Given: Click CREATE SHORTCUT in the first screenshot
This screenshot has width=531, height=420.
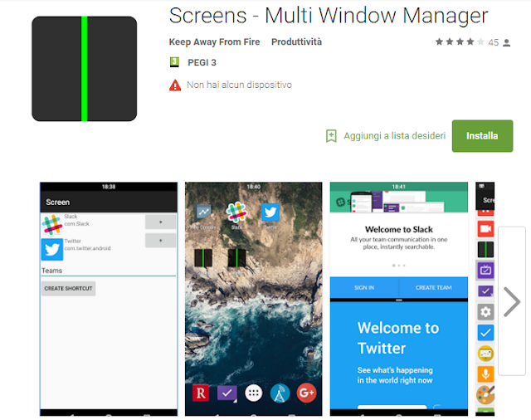Looking at the screenshot, I should [x=68, y=288].
